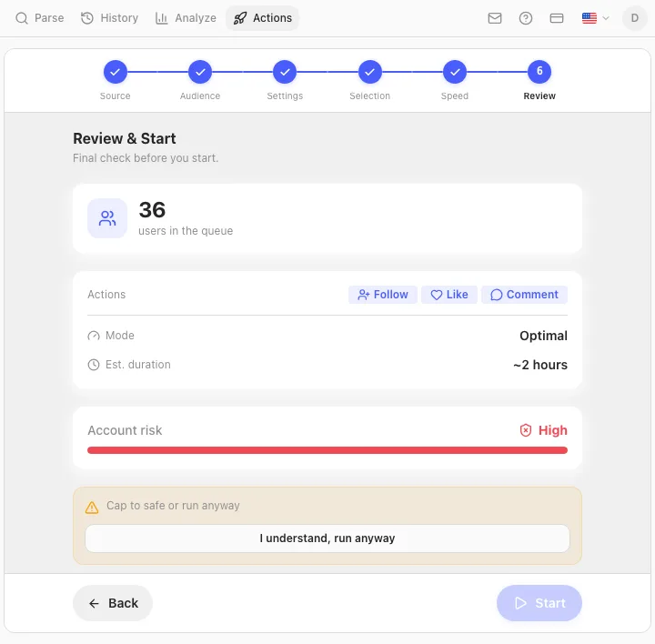This screenshot has width=655, height=644.
Task: Start the action queue
Action: pyautogui.click(x=539, y=603)
